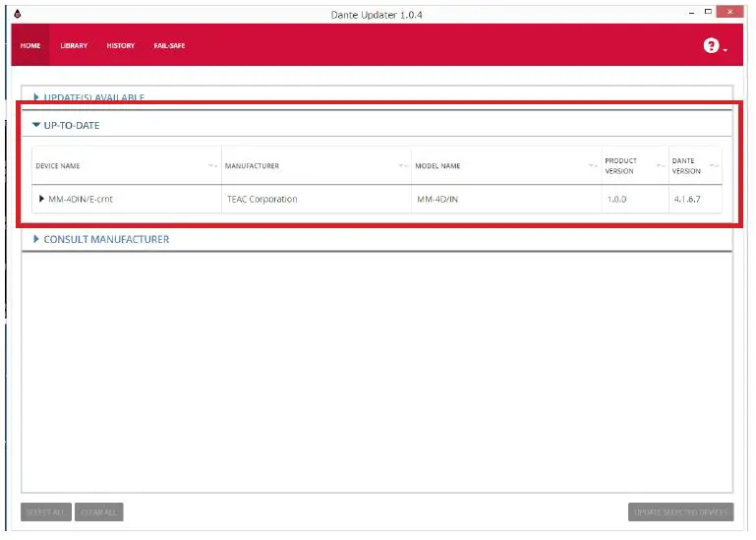Maximize the Dante Updater window
This screenshot has width=756, height=540.
(708, 12)
